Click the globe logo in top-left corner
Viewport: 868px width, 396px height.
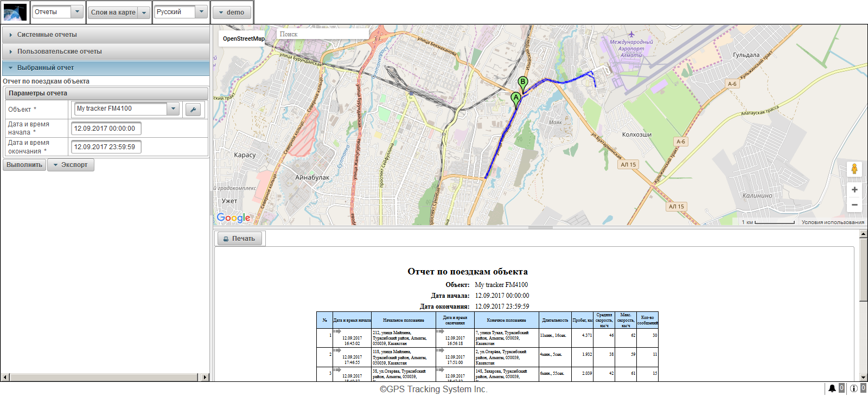(15, 12)
